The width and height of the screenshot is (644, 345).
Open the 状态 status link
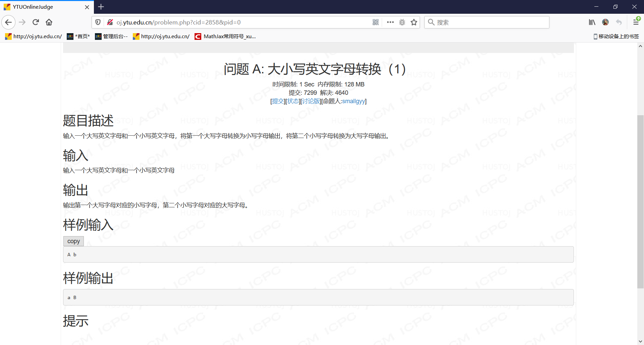(293, 101)
